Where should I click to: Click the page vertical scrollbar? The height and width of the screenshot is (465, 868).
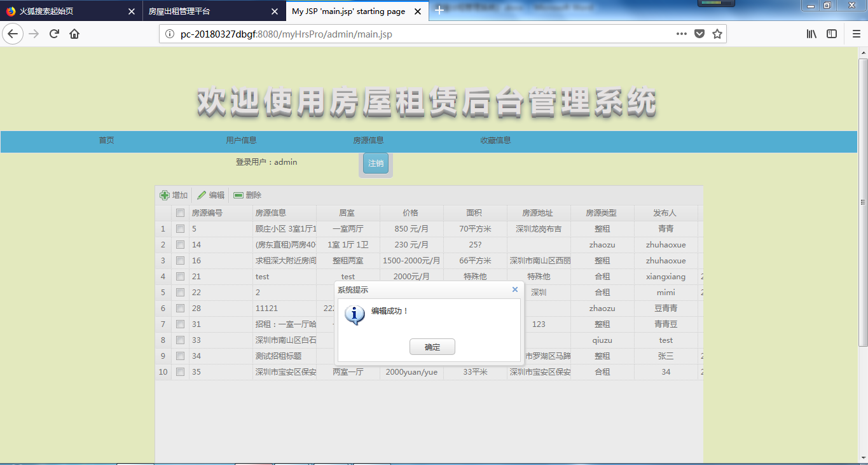(x=863, y=202)
